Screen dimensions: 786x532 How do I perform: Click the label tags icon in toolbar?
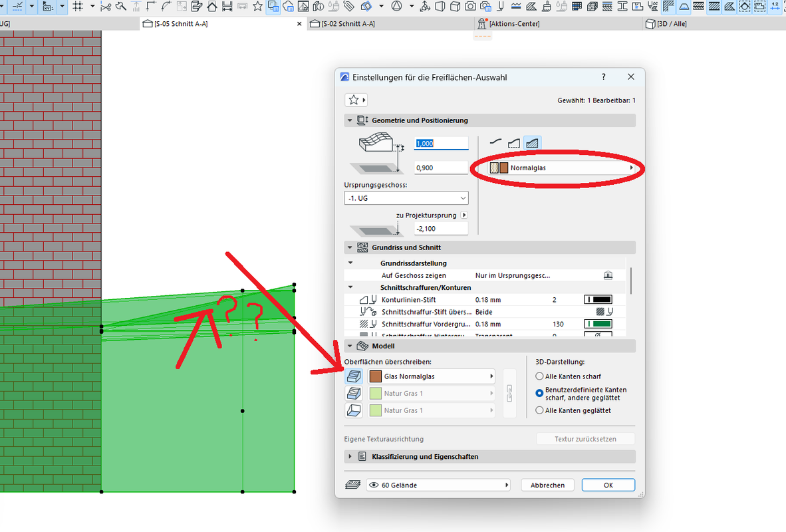(x=349, y=7)
